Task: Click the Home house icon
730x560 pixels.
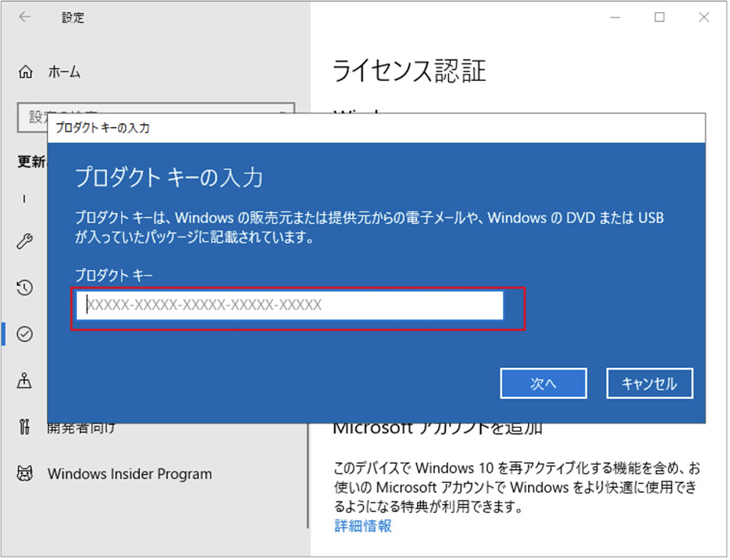Action: (25, 72)
